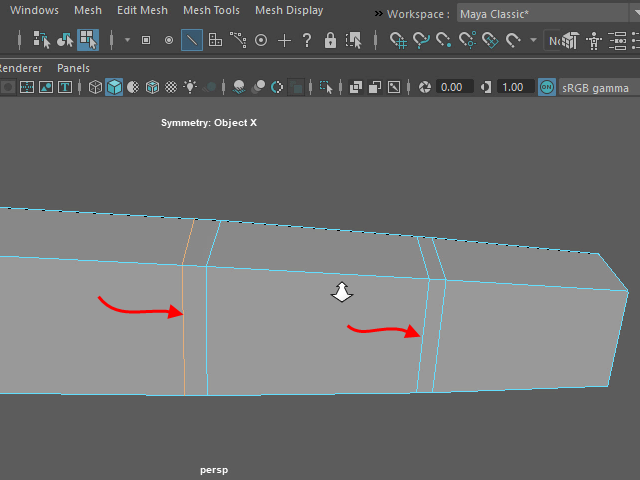
Task: Expand the selection mask dropdown arrow
Action: (x=127, y=40)
